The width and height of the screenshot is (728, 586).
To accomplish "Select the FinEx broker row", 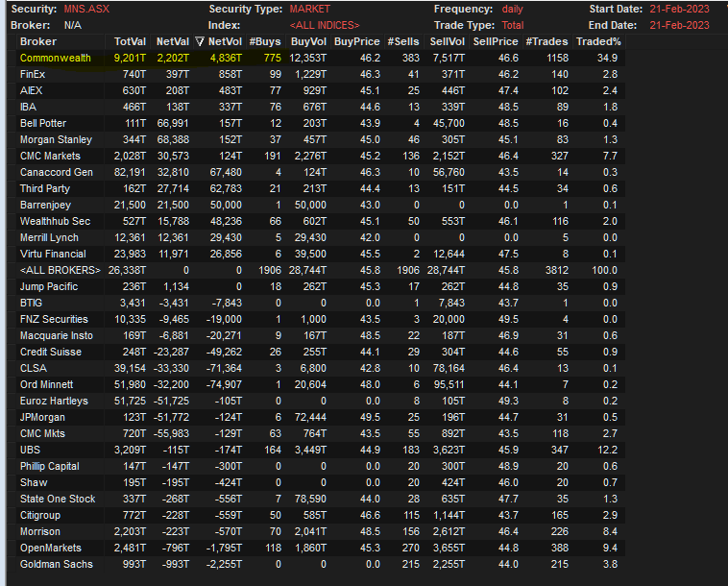I will pos(321,74).
